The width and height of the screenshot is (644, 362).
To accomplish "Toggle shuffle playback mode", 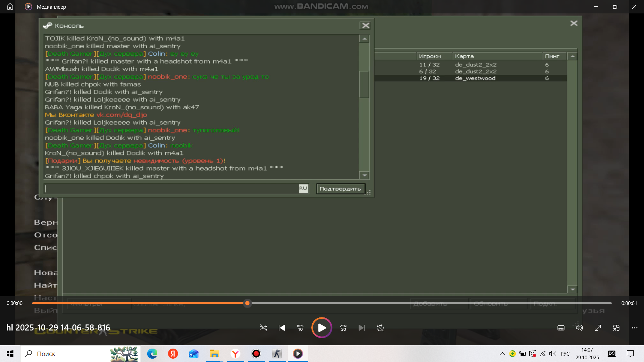I will coord(263,328).
